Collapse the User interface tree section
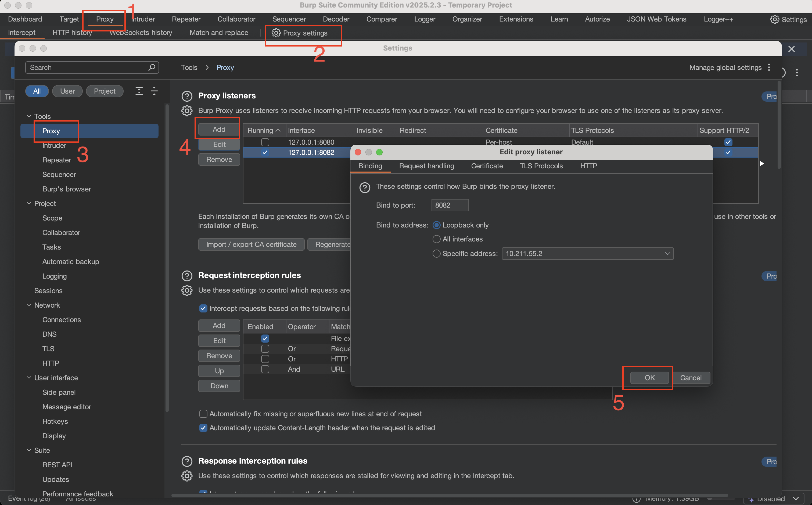Image resolution: width=812 pixels, height=505 pixels. pos(29,378)
